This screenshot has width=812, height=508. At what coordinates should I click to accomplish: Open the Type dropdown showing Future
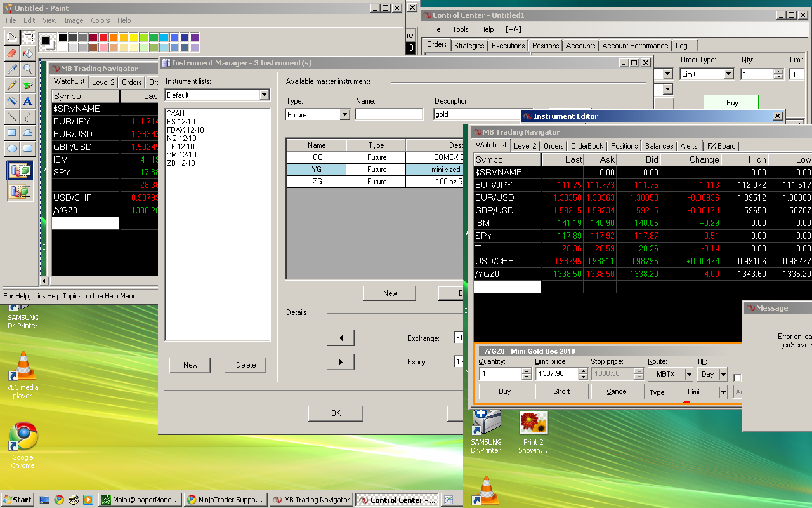pos(344,115)
